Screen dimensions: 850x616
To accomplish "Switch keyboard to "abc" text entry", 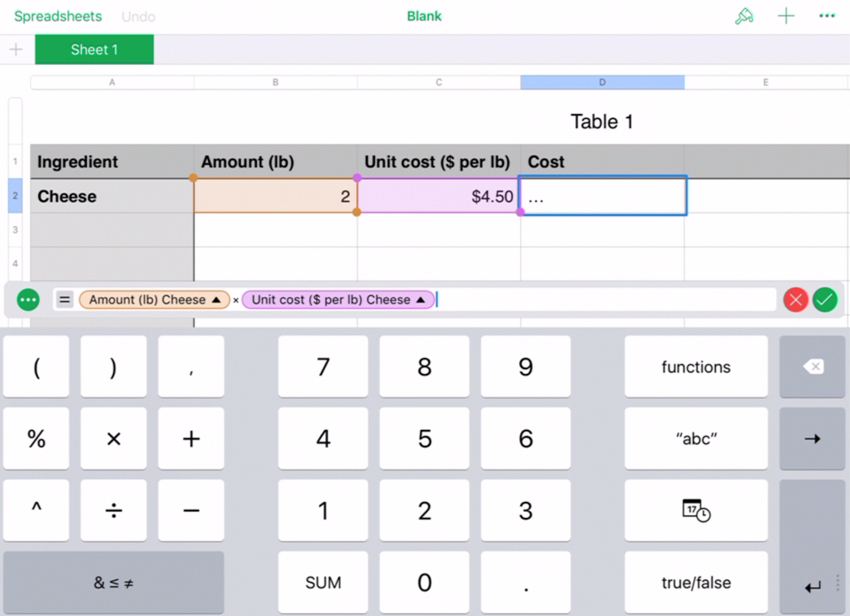I will point(696,439).
